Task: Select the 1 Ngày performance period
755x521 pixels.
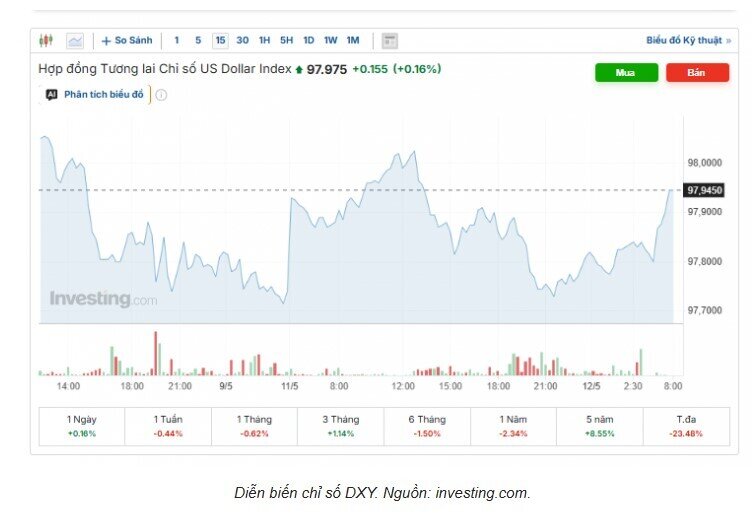Action: pos(82,426)
